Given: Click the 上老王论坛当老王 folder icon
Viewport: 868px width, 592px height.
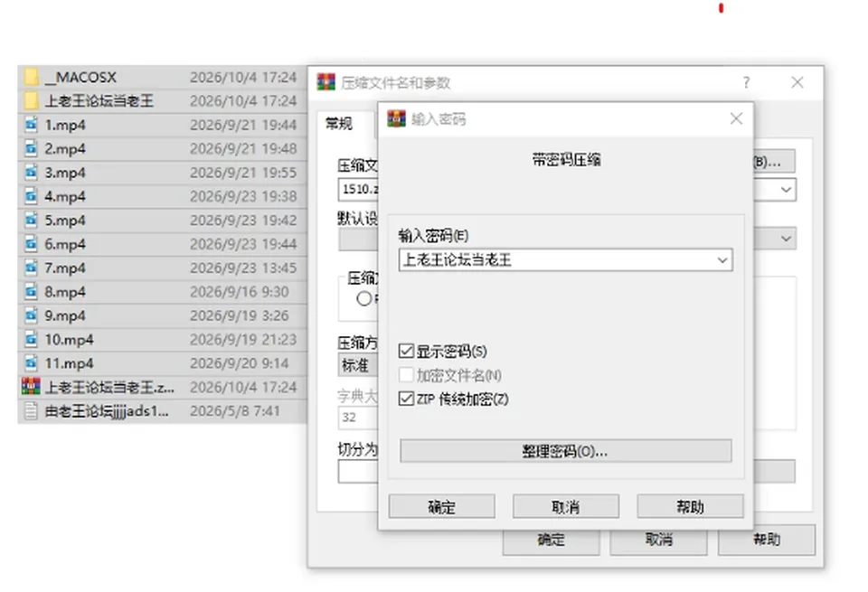Looking at the screenshot, I should [x=32, y=100].
